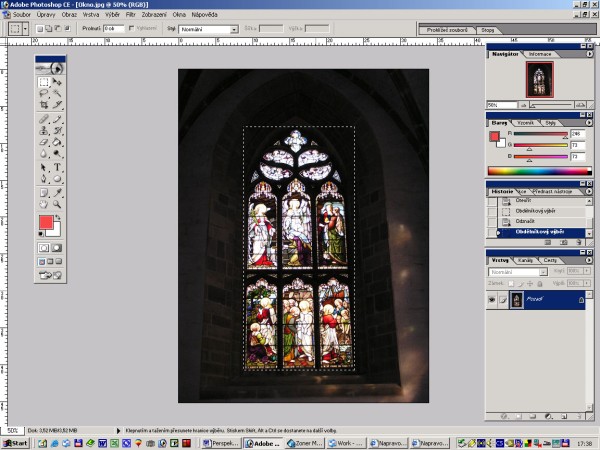Switch to Quick Mask mode
This screenshot has width=600, height=450.
coord(57,247)
